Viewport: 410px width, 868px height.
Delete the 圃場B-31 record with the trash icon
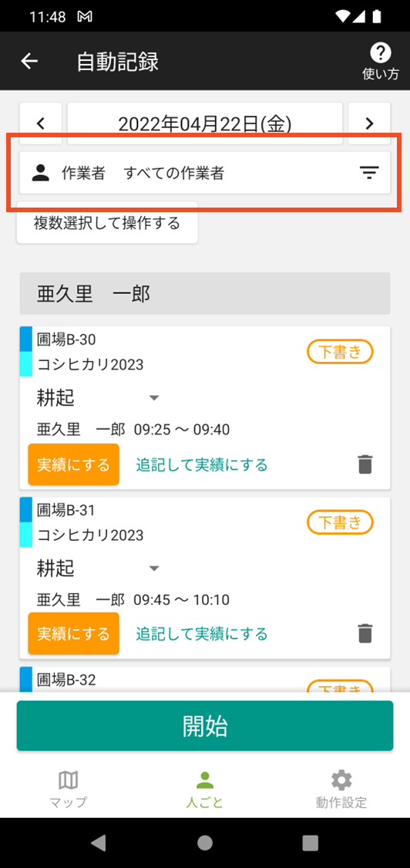[x=365, y=633]
